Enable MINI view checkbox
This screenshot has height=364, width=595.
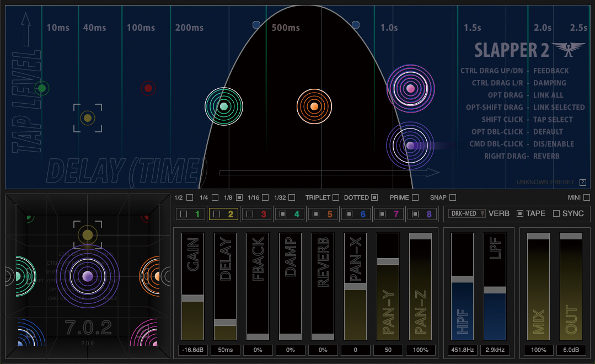point(587,197)
